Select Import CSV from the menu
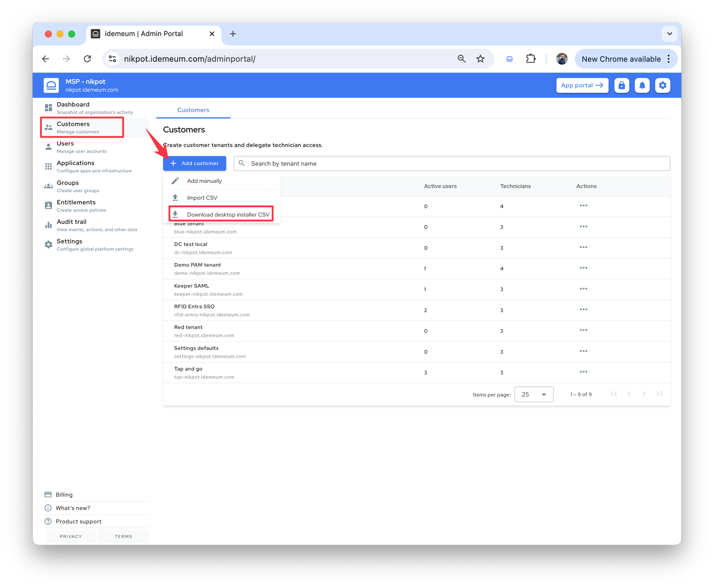Screen dimensions: 714x588 click(x=202, y=198)
